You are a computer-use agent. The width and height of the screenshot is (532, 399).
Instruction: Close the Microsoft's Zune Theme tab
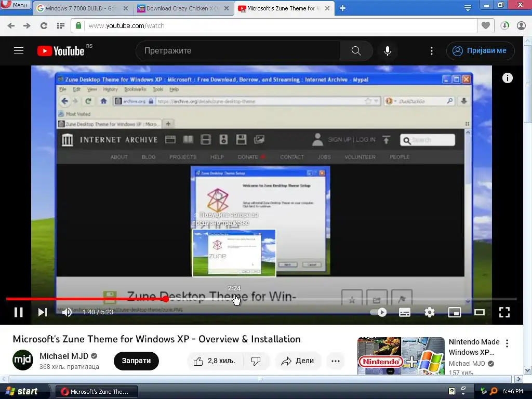[x=327, y=8]
